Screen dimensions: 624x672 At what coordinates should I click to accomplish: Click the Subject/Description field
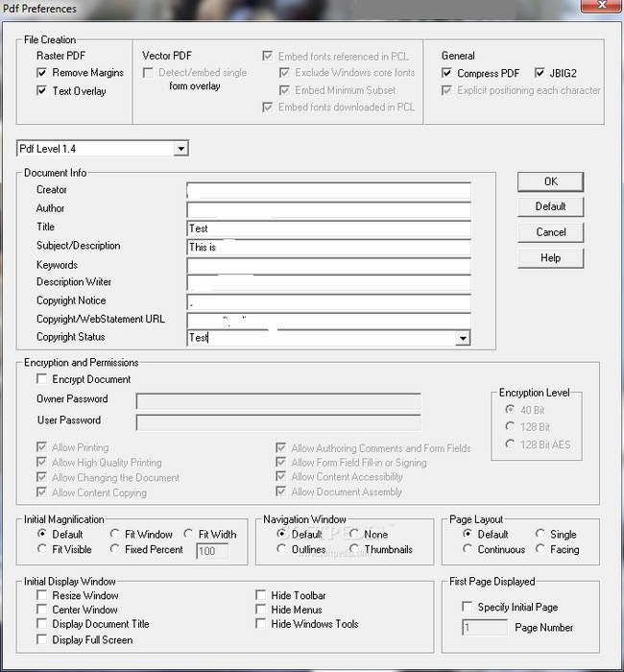pos(328,248)
